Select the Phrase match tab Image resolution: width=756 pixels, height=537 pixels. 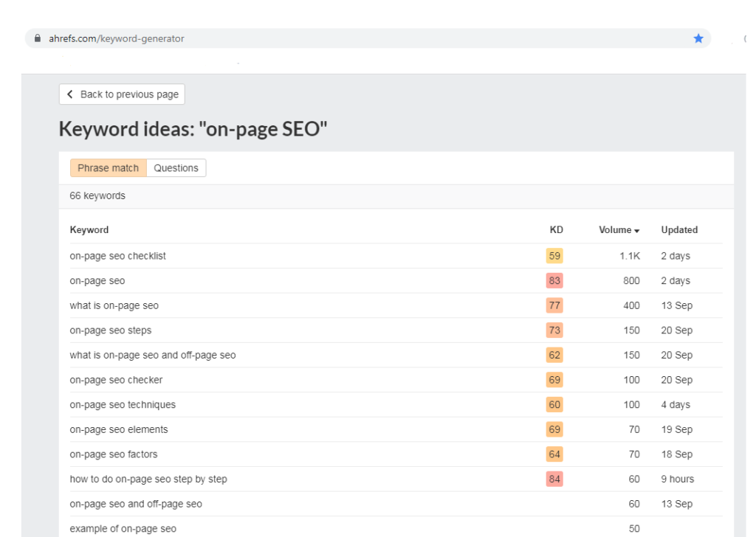[x=108, y=167]
